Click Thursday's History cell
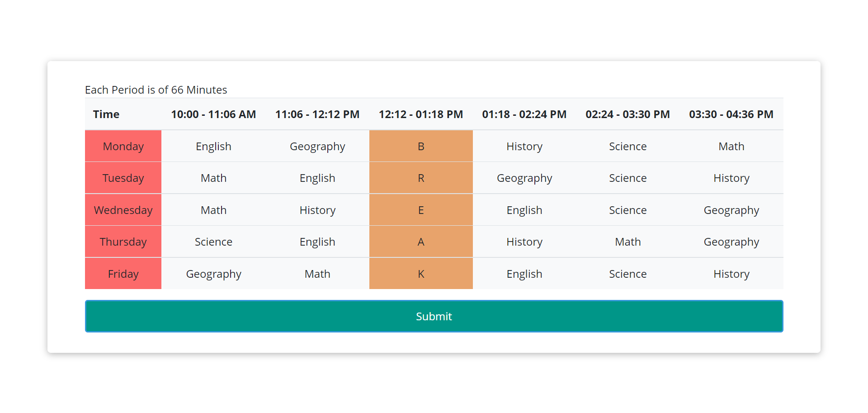Image resolution: width=868 pixels, height=413 pixels. [x=524, y=242]
